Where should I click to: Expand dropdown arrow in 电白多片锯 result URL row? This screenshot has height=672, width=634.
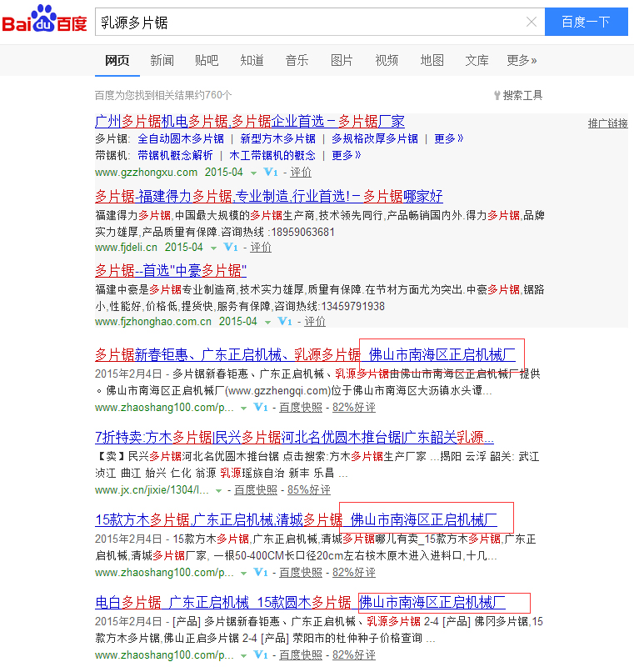(x=244, y=656)
